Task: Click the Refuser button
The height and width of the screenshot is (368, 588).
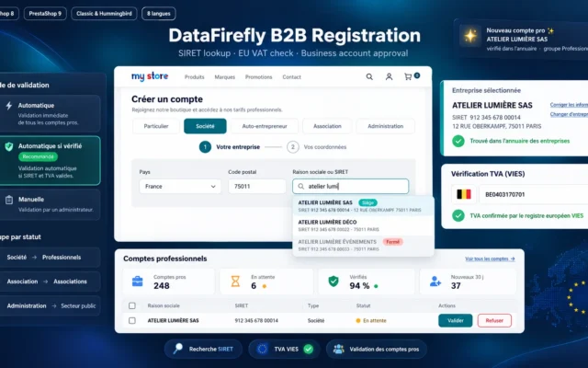Action: [x=494, y=321]
